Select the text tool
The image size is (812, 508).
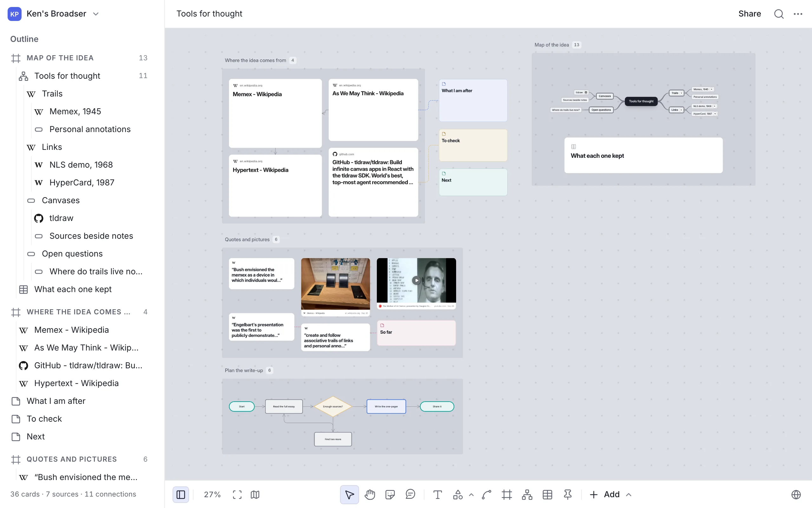(x=437, y=494)
